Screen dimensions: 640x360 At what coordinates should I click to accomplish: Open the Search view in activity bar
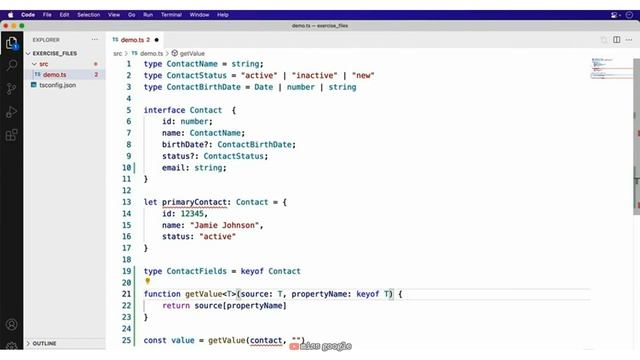click(11, 65)
